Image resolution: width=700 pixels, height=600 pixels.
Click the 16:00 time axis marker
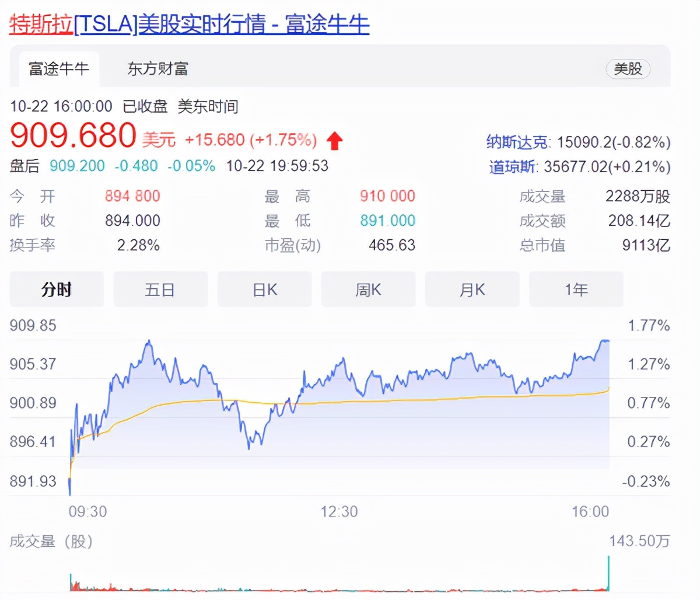tap(590, 512)
